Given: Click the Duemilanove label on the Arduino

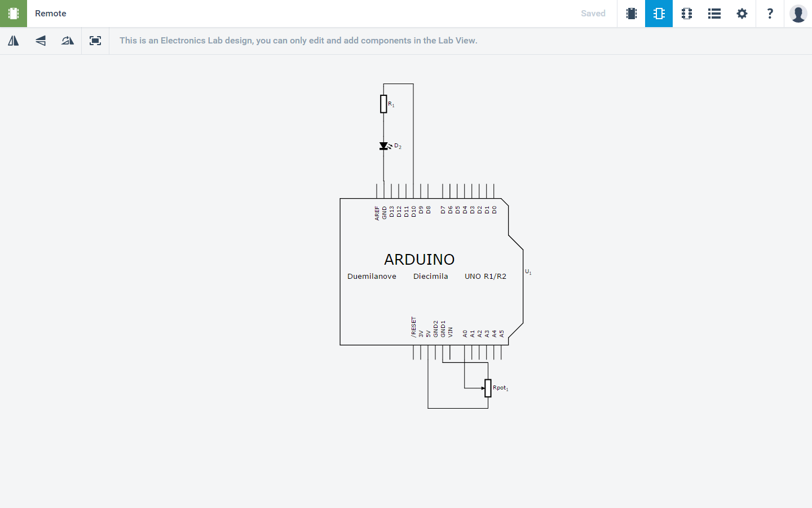Looking at the screenshot, I should pyautogui.click(x=372, y=276).
